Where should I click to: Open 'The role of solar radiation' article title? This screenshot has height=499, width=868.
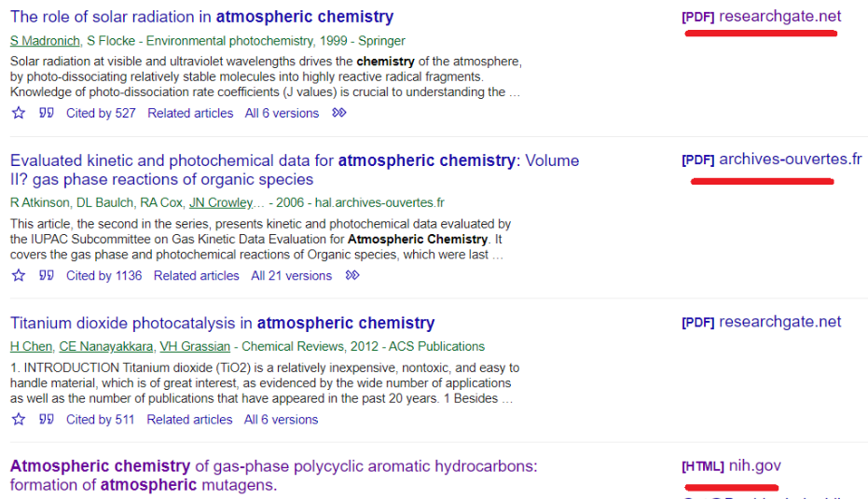tap(201, 17)
